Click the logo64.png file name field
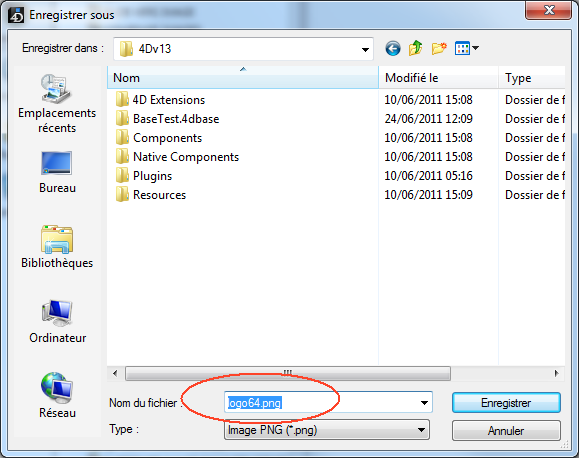The image size is (579, 458). [328, 403]
